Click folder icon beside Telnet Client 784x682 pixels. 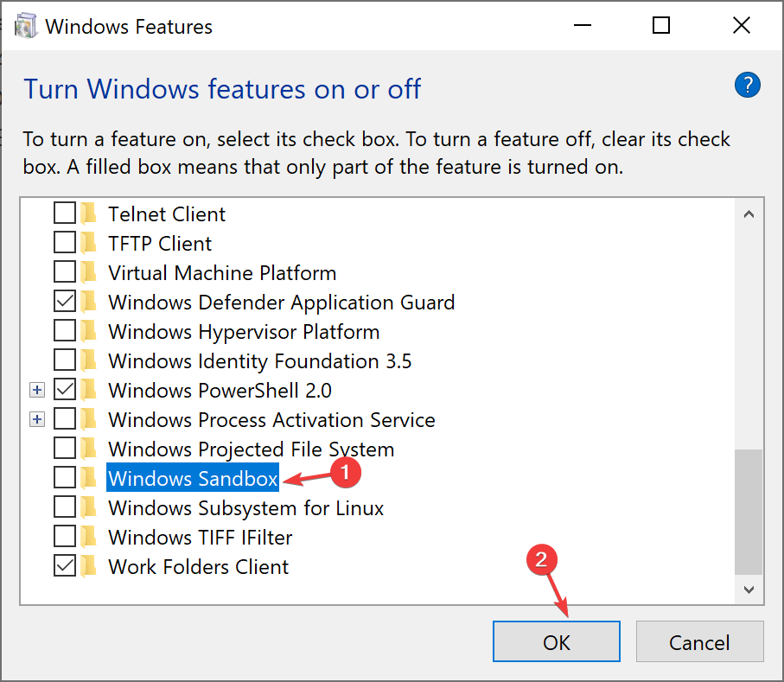[88, 214]
